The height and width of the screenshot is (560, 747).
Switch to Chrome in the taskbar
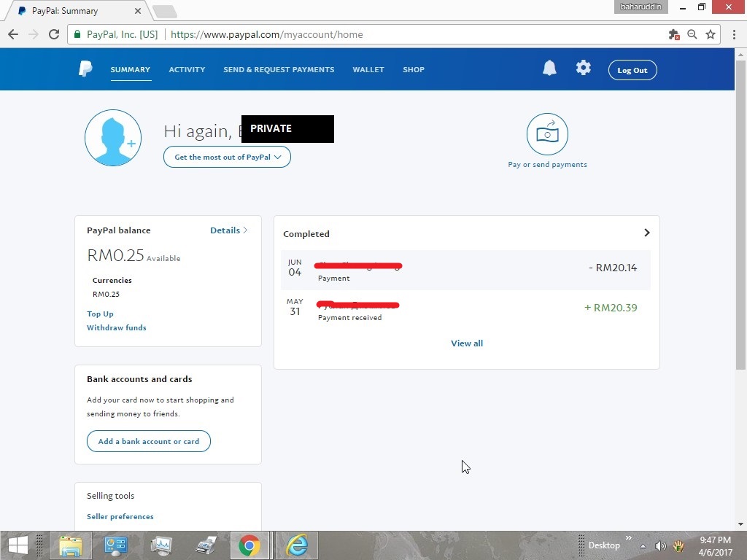pos(249,545)
